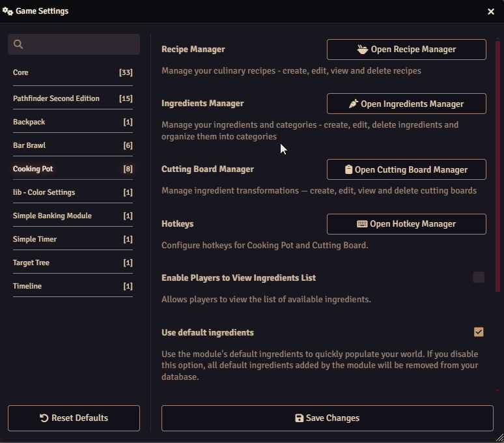
Task: Click the magnifying glass search icon
Action: click(18, 44)
